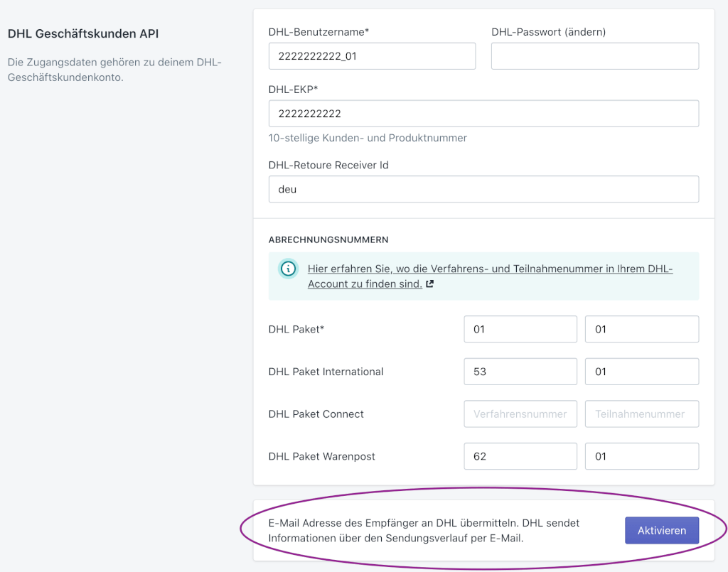Image resolution: width=728 pixels, height=572 pixels.
Task: Click the 'DHL Paket*' label
Action: tap(296, 330)
